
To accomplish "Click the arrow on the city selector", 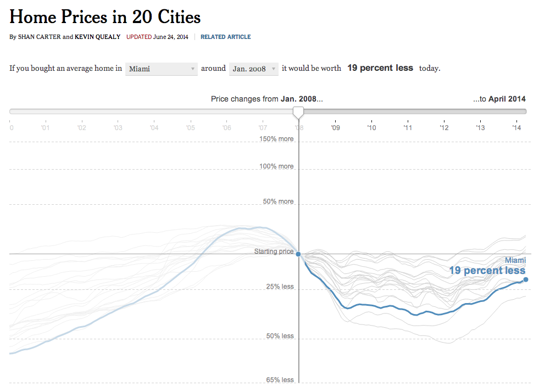I will click(x=193, y=69).
